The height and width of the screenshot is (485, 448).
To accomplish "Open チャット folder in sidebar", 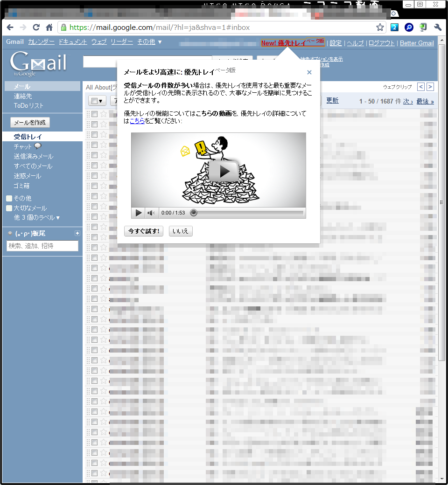I will tap(22, 146).
